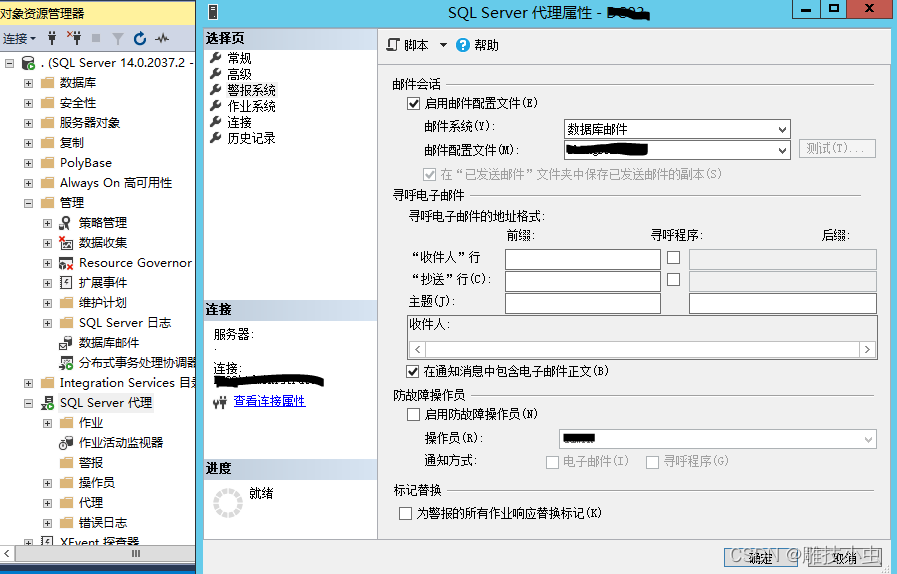
Task: Select the Always On 高可用性 tree item
Action: pos(116,183)
